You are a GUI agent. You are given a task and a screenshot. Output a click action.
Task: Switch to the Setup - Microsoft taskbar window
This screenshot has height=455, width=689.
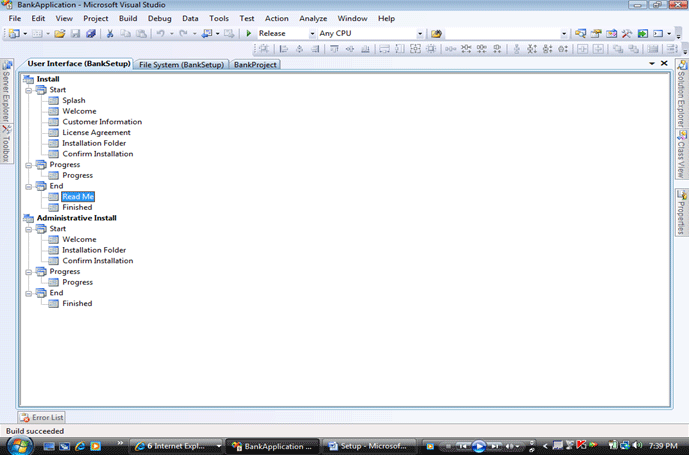tap(370, 446)
